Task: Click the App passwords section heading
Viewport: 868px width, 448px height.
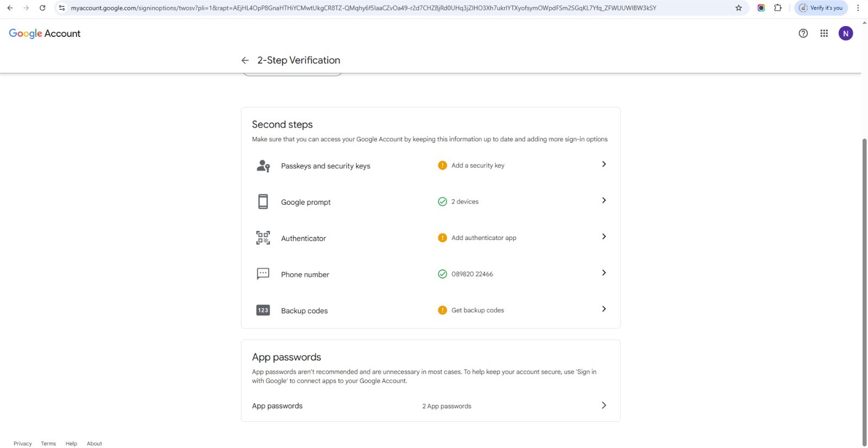Action: pyautogui.click(x=286, y=357)
